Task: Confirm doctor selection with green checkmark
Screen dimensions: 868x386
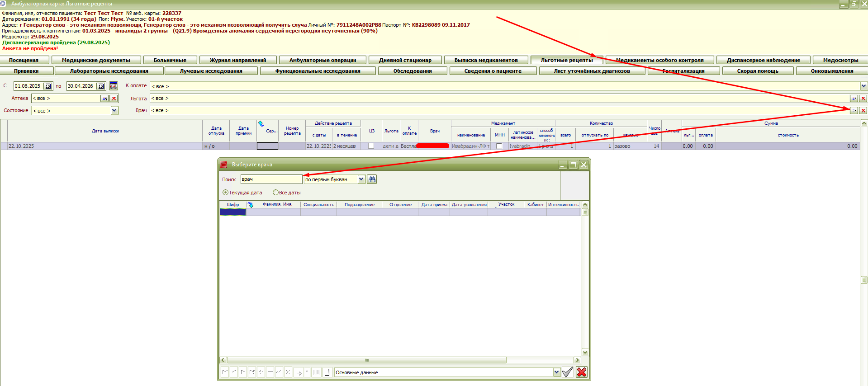Action: (x=568, y=372)
